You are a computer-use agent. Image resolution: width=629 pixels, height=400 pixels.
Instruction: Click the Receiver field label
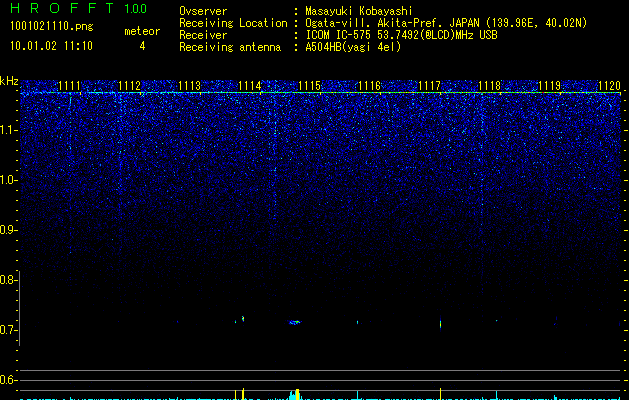[x=203, y=35]
